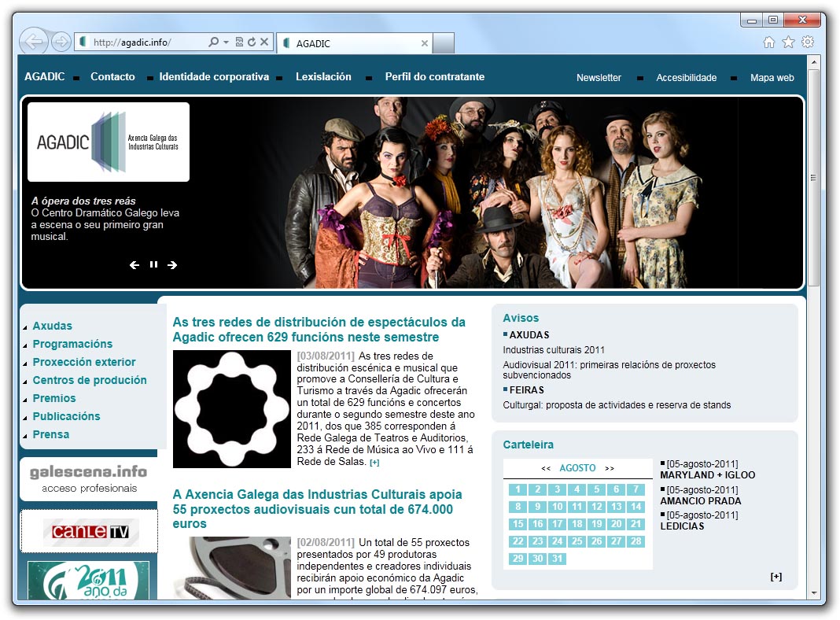Go to next month in Carteleira calendar

(610, 468)
